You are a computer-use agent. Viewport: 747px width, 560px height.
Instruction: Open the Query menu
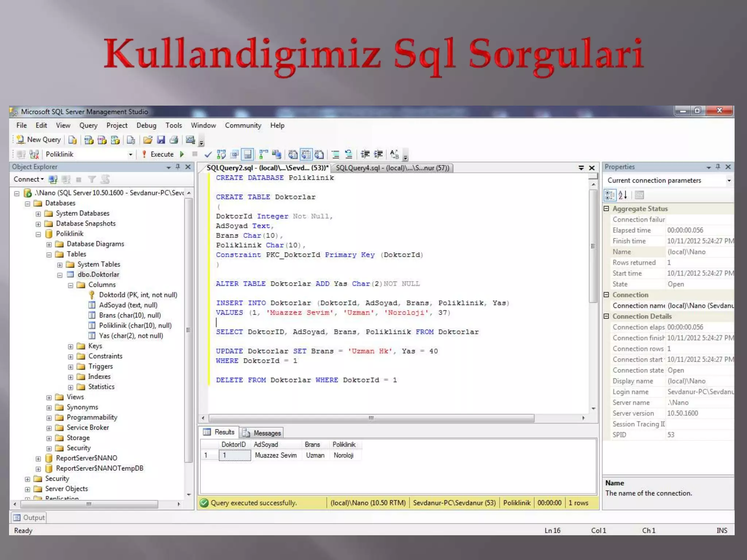[88, 125]
